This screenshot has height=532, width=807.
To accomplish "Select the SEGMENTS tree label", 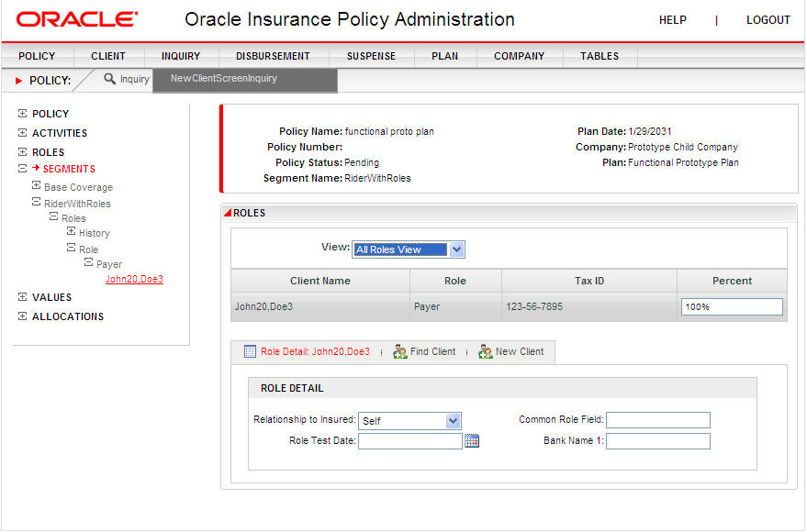I will [x=69, y=169].
